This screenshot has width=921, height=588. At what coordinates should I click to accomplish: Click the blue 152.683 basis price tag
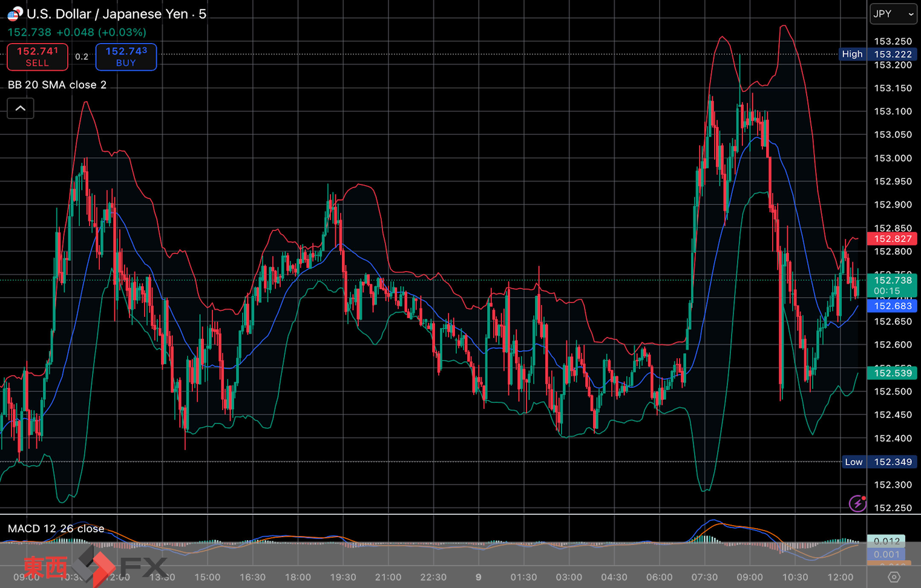coord(892,306)
